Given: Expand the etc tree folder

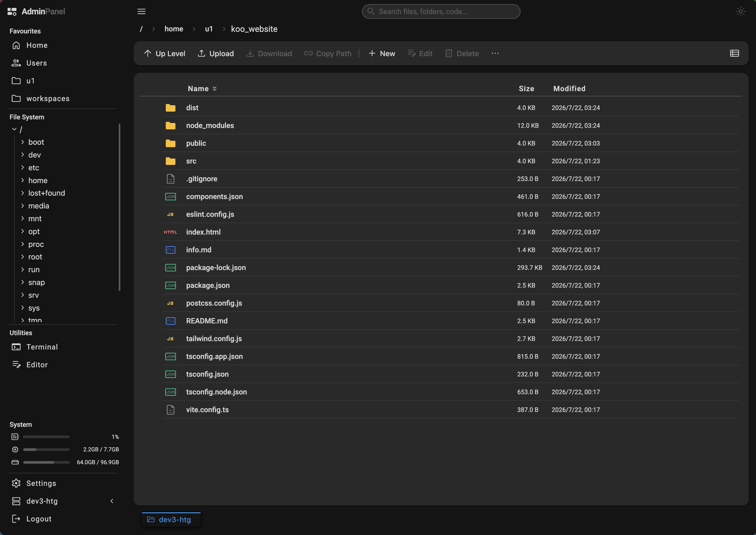Looking at the screenshot, I should pyautogui.click(x=22, y=168).
